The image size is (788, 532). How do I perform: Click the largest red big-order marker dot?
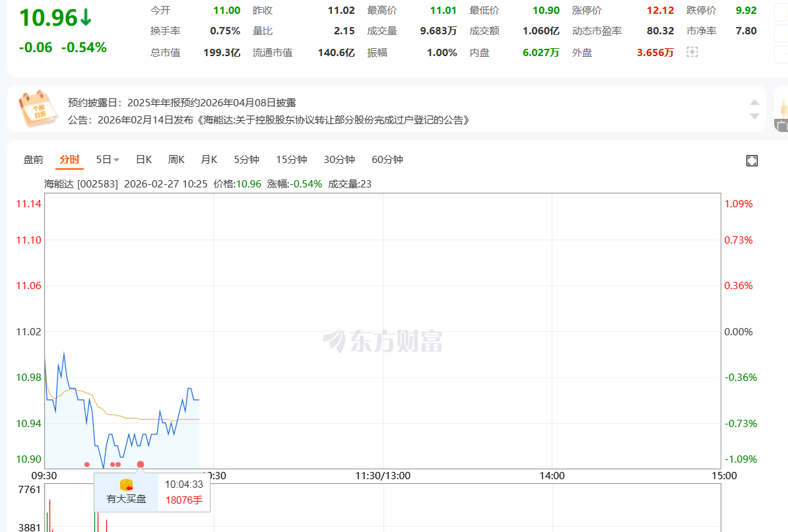(141, 465)
